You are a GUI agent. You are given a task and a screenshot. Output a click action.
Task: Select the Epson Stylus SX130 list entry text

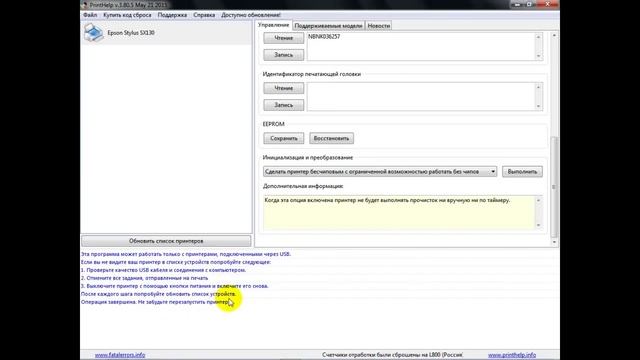pos(131,33)
